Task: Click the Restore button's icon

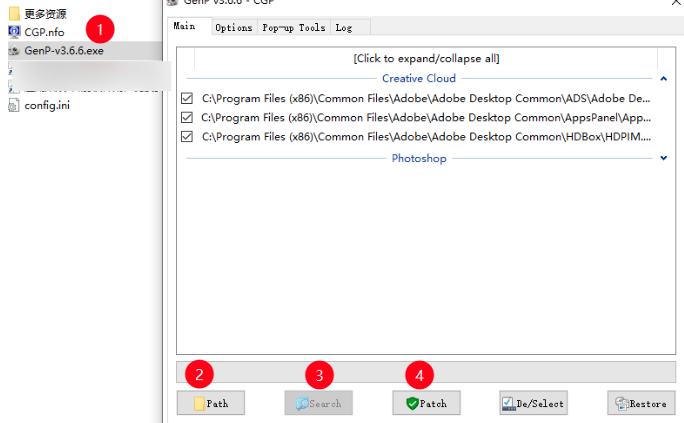Action: pyautogui.click(x=622, y=403)
